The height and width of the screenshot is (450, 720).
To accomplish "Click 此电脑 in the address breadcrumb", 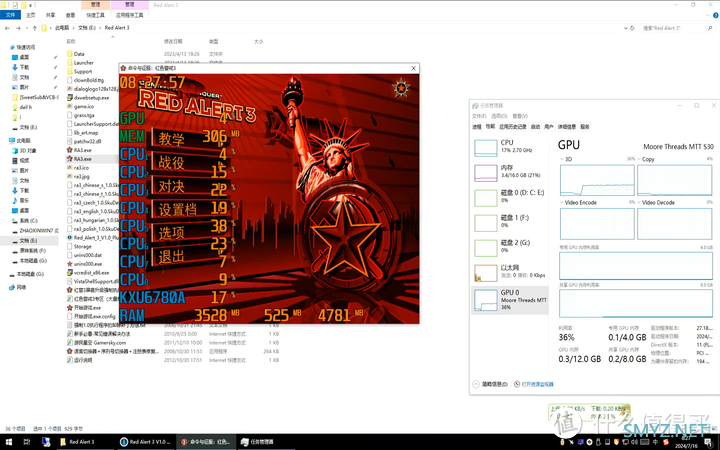I will click(62, 28).
